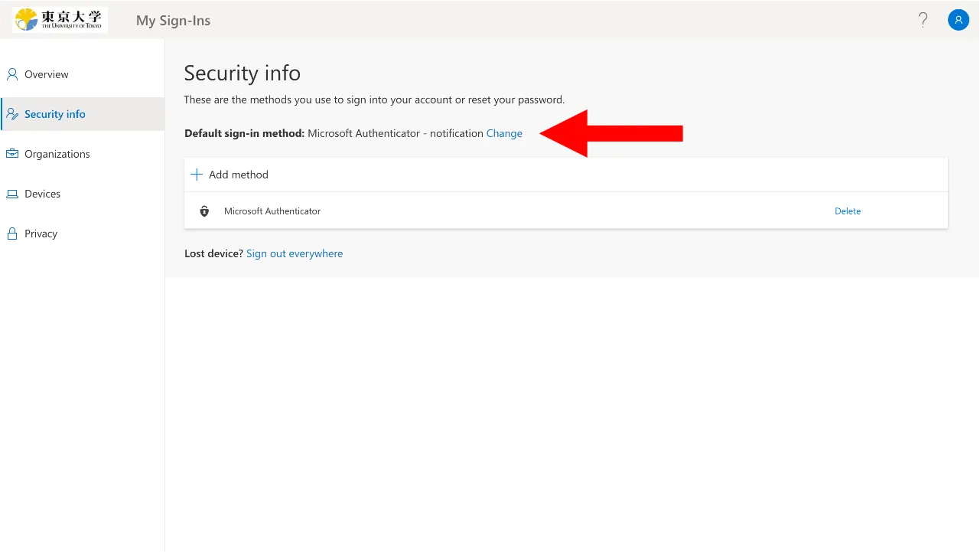Go to the Organizations page
Screen dimensions: 980x552
coord(57,154)
